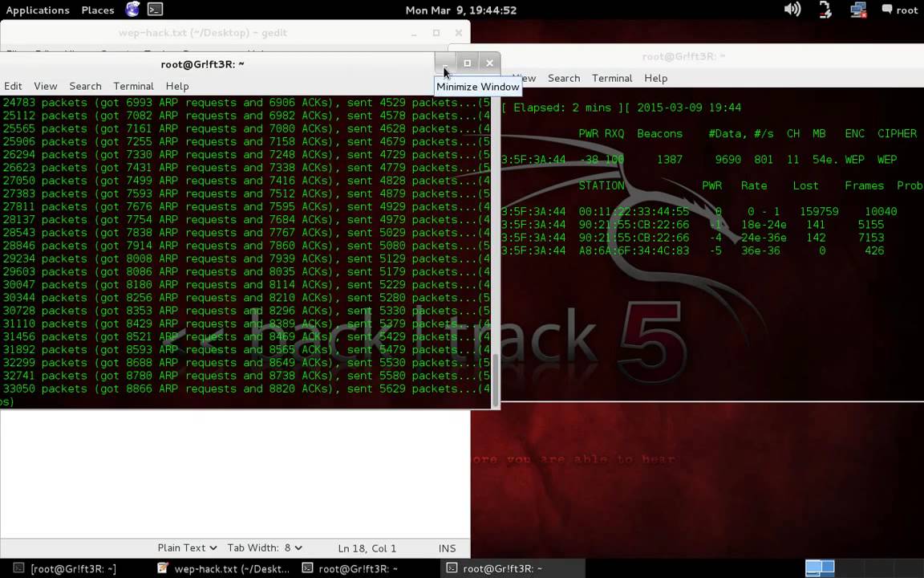Click Ln 18, Col 1 status text
Viewport: 924px width, 578px height.
[367, 548]
